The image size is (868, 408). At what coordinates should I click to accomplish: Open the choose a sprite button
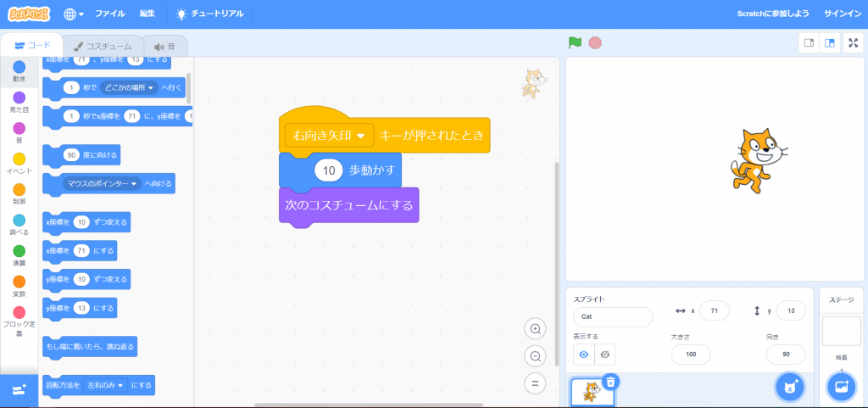coord(789,387)
